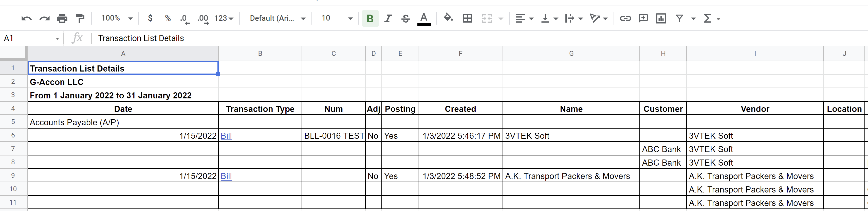
Task: Expand the name box dropdown arrow
Action: (x=57, y=39)
